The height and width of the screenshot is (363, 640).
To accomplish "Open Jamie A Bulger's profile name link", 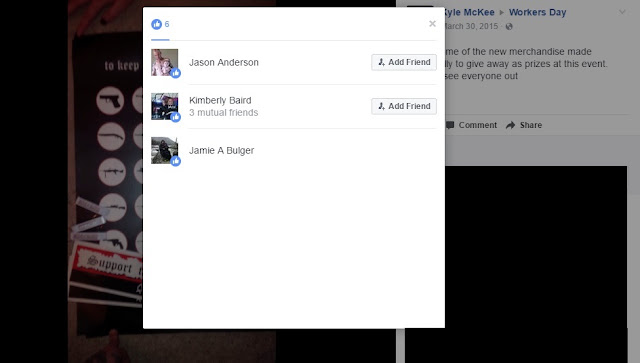I will [x=221, y=151].
